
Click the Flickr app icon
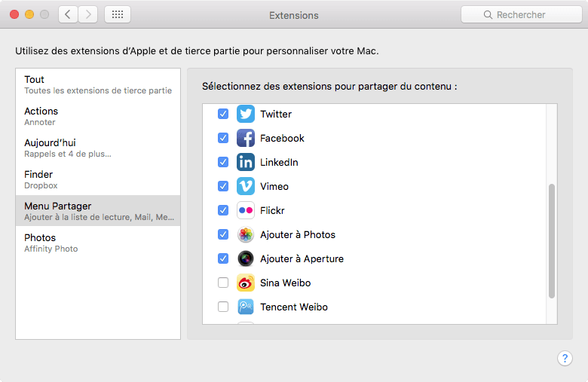click(x=246, y=210)
